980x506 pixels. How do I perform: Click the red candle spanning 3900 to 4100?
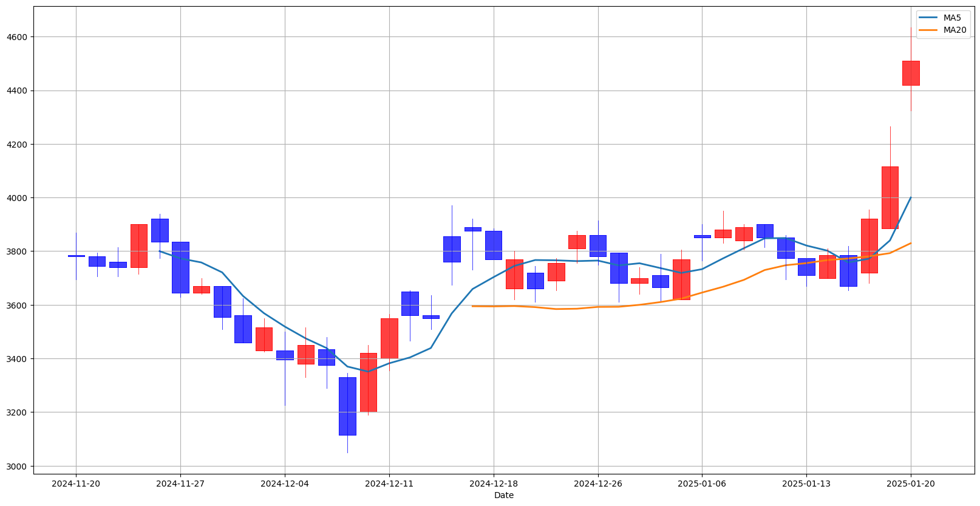(890, 197)
